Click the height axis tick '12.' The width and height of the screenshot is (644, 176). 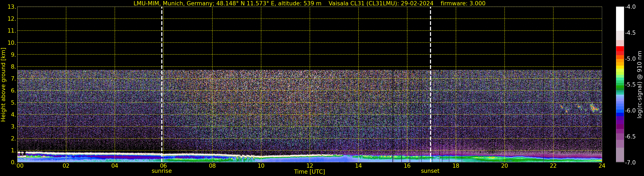click(12, 19)
